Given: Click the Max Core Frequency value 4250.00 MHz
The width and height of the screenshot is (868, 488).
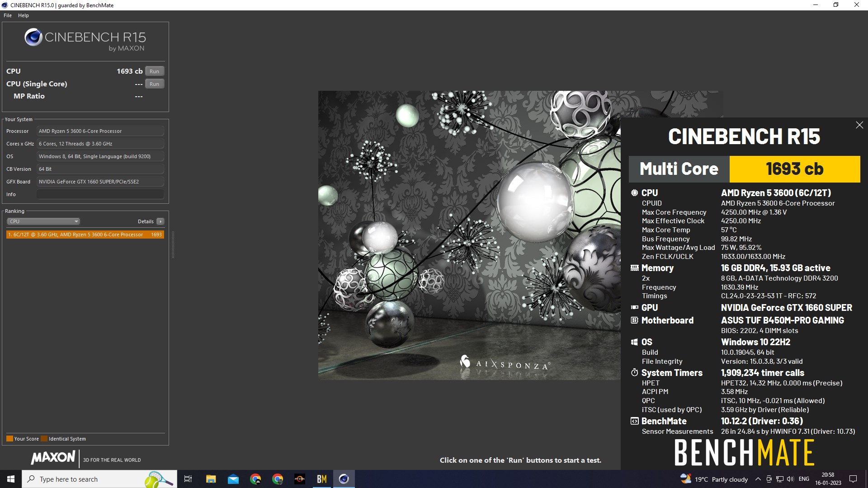Looking at the screenshot, I should 754,212.
